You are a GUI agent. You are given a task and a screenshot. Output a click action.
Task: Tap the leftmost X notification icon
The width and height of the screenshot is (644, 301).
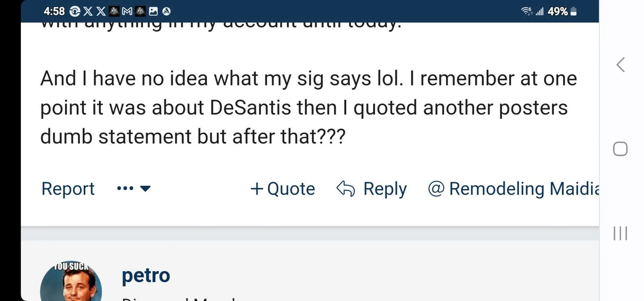pyautogui.click(x=88, y=11)
